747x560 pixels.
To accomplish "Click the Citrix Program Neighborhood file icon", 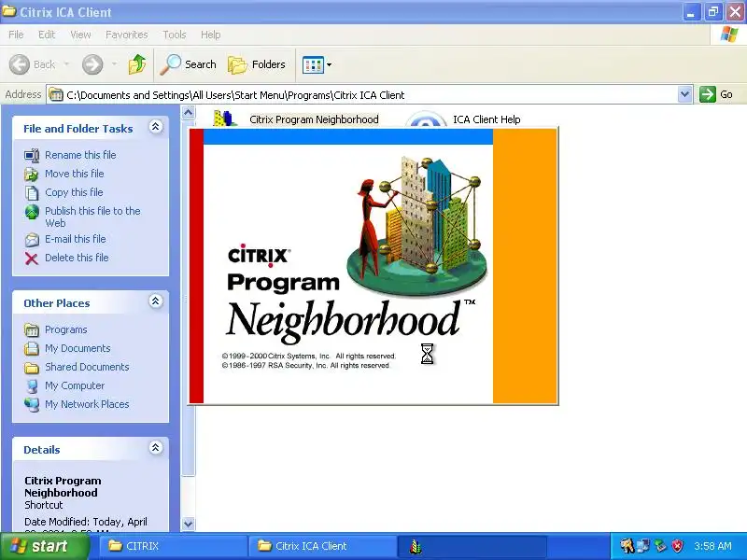I will 224,119.
